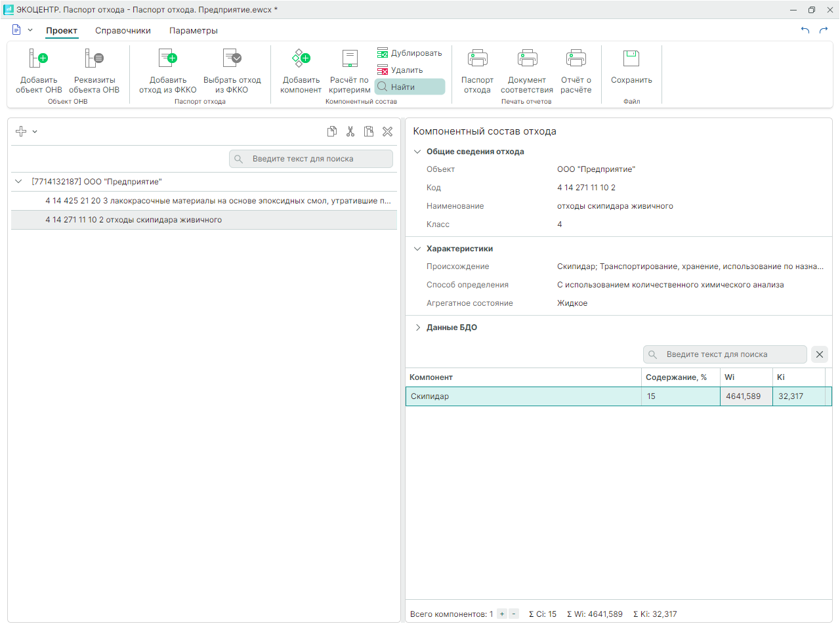The height and width of the screenshot is (630, 840).
Task: Click plus button next to Всего компонентов
Action: (x=502, y=614)
